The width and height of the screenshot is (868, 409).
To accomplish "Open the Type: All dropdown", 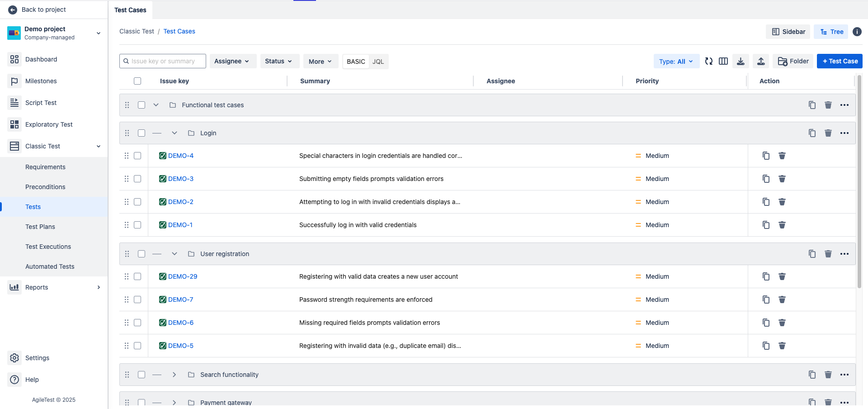I will 676,61.
